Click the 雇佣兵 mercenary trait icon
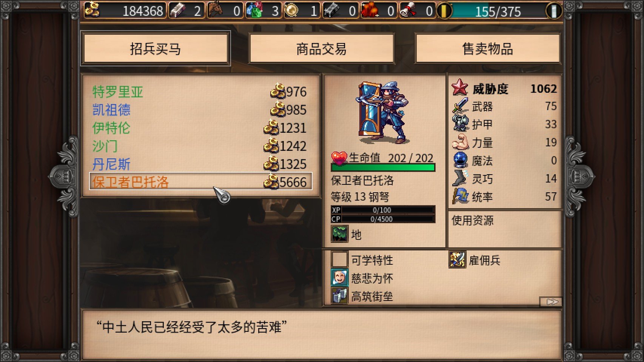Viewport: 644px width, 362px height. pyautogui.click(x=457, y=260)
